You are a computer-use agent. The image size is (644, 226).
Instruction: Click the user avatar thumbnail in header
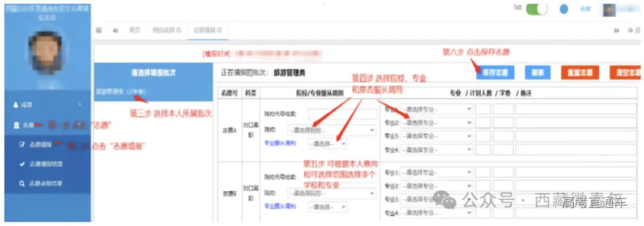(x=609, y=10)
